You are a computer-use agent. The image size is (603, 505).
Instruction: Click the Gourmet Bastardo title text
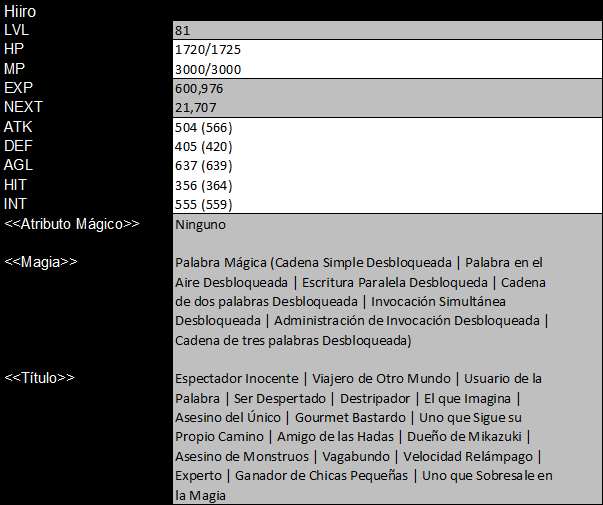(350, 417)
